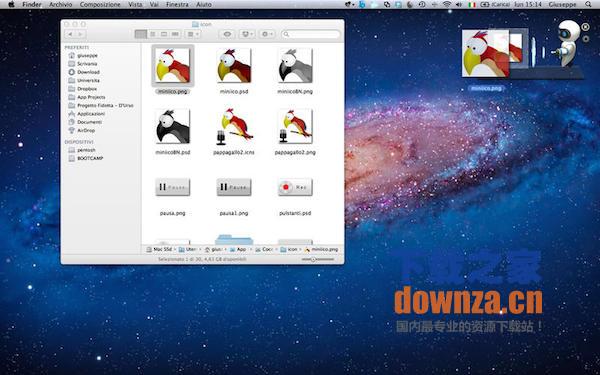600x375 pixels.
Task: Click minico.png in the path bar
Action: pyautogui.click(x=321, y=249)
